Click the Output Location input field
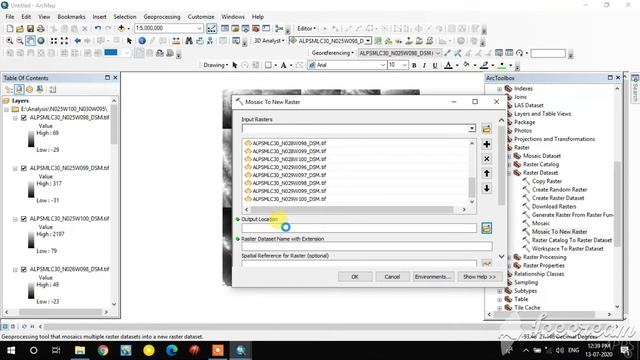The image size is (640, 360). pyautogui.click(x=359, y=228)
